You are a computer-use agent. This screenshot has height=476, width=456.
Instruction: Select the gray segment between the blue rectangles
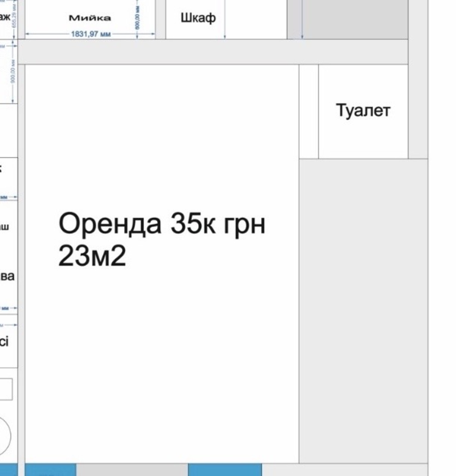[132, 470]
